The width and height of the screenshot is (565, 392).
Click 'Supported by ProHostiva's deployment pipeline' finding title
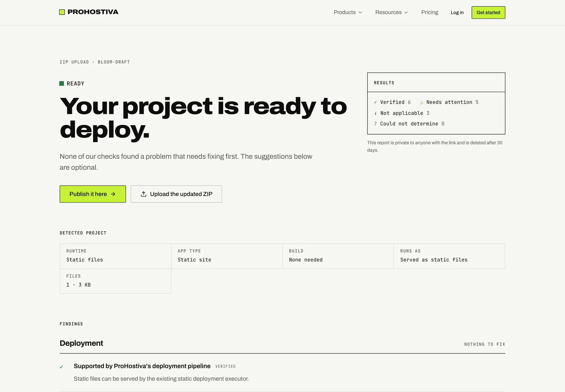[142, 366]
